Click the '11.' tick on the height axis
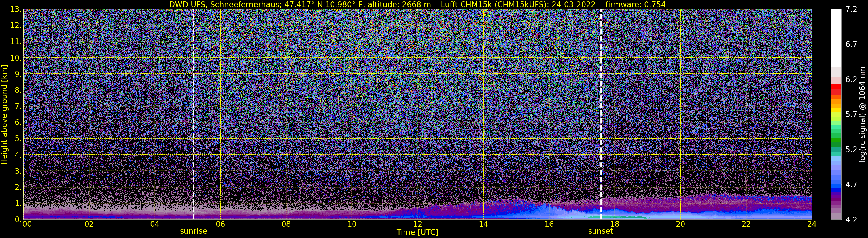This screenshot has width=868, height=238. [16, 42]
